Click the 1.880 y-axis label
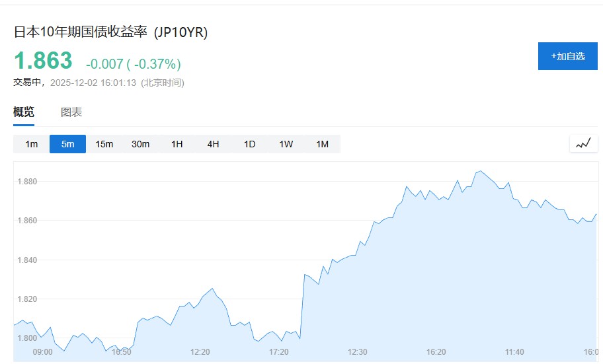The width and height of the screenshot is (603, 364). point(27,181)
